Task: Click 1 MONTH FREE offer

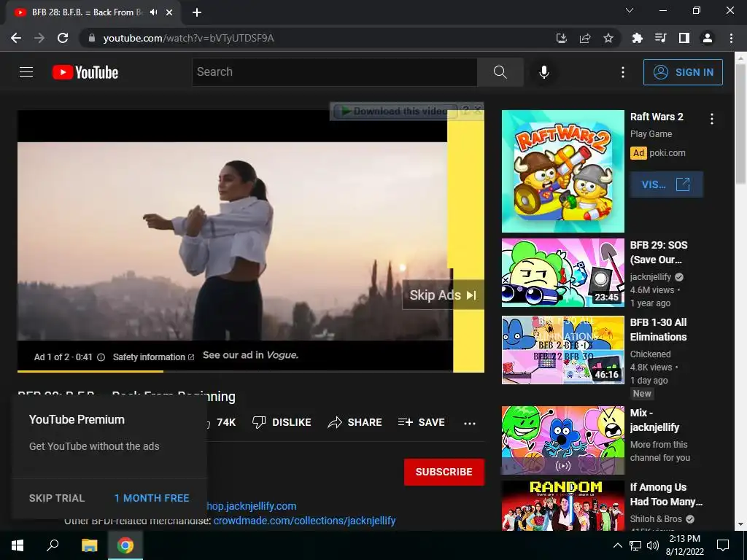Action: pyautogui.click(x=152, y=498)
